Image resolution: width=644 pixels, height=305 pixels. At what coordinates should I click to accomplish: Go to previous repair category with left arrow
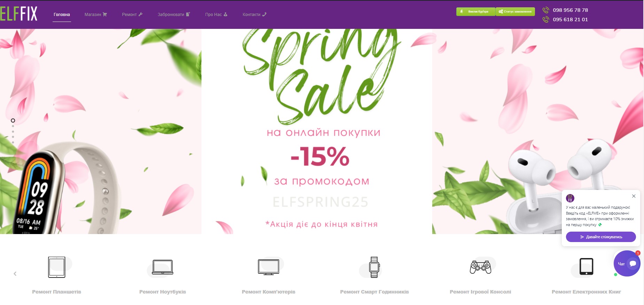pos(15,274)
